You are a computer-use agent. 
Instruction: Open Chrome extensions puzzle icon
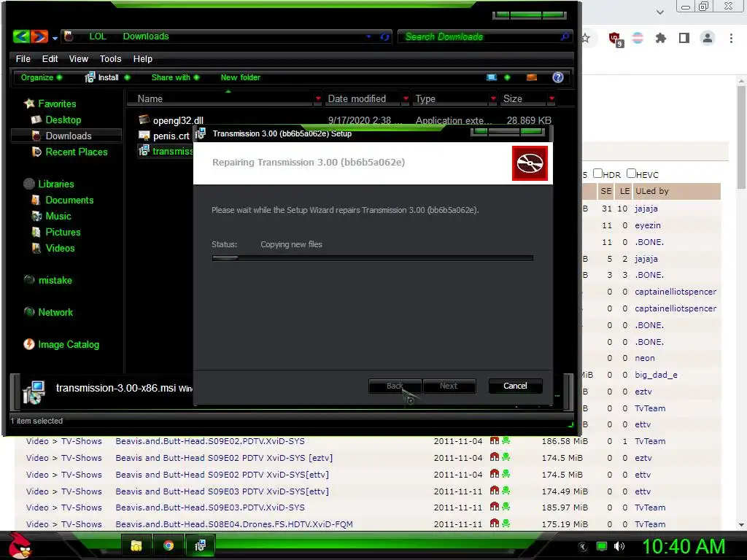(x=661, y=38)
